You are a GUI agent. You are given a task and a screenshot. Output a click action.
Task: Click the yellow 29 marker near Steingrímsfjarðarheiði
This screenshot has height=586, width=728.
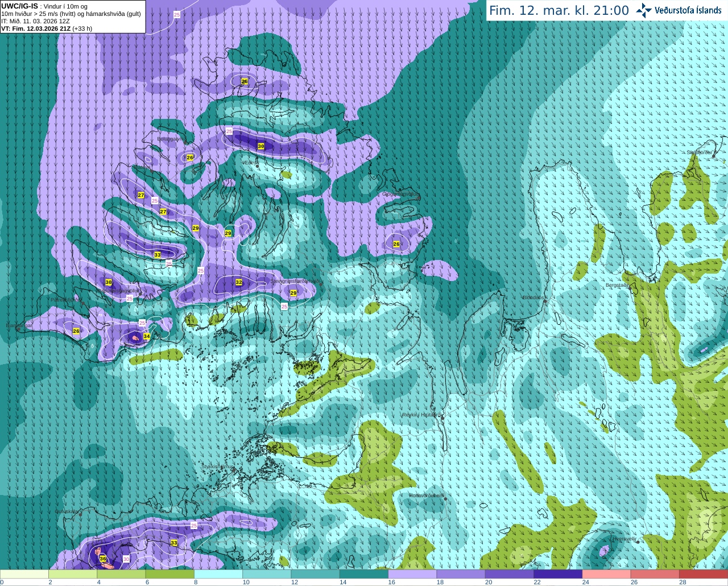[293, 293]
